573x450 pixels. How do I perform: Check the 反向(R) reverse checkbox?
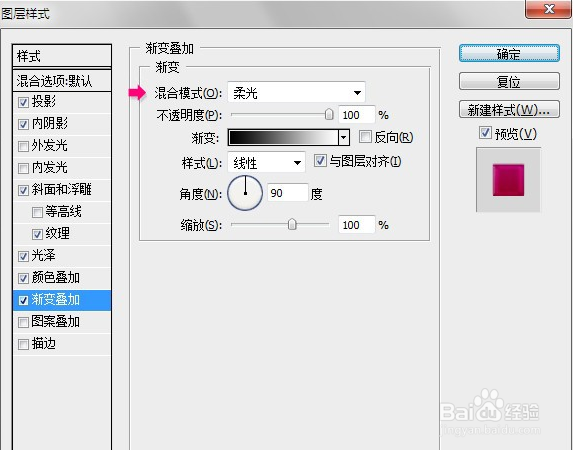(x=365, y=137)
